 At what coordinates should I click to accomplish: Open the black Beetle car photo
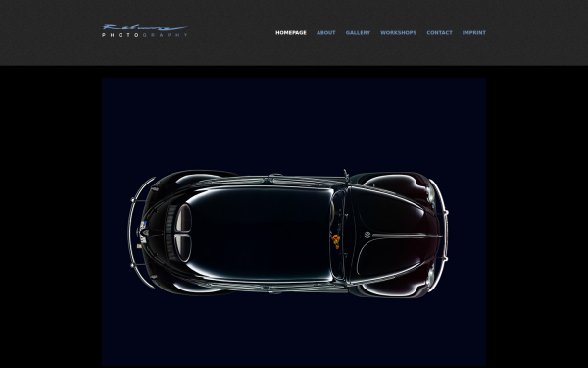[x=294, y=222]
